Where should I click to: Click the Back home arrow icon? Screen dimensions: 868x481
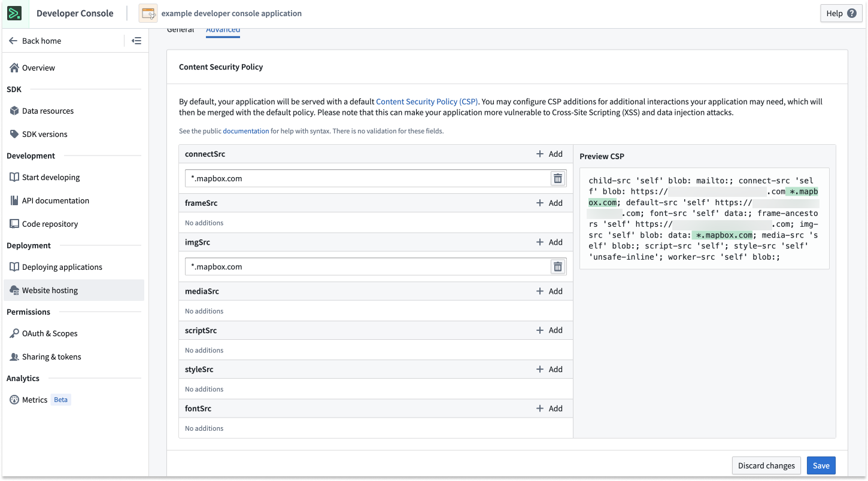click(x=13, y=41)
